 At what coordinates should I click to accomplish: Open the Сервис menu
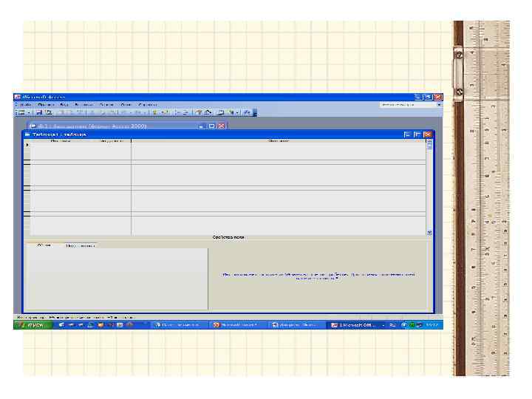click(106, 105)
